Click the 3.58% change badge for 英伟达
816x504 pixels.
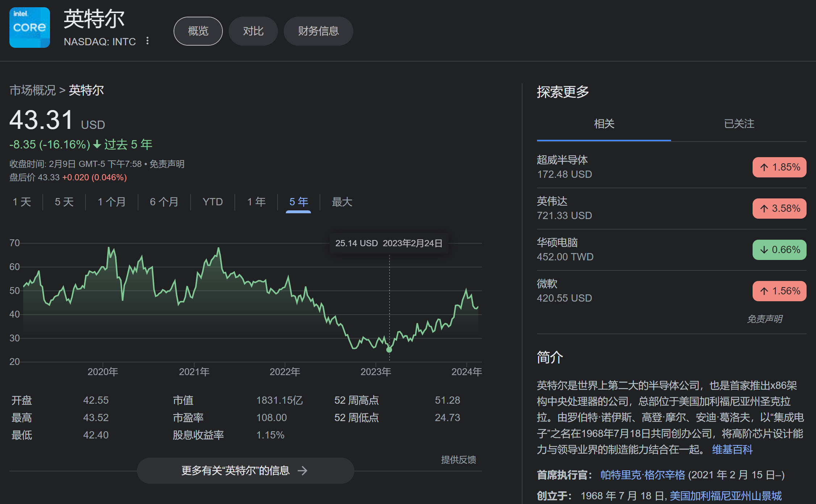click(x=779, y=209)
